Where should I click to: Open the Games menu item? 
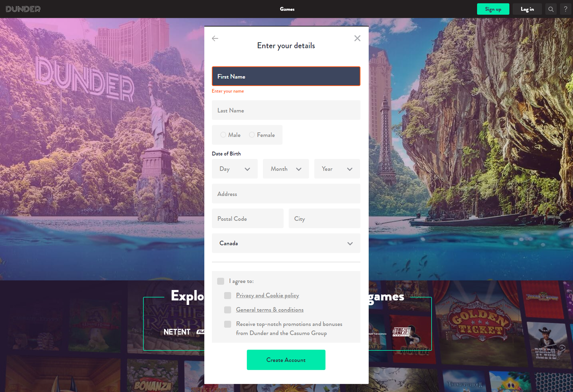287,9
